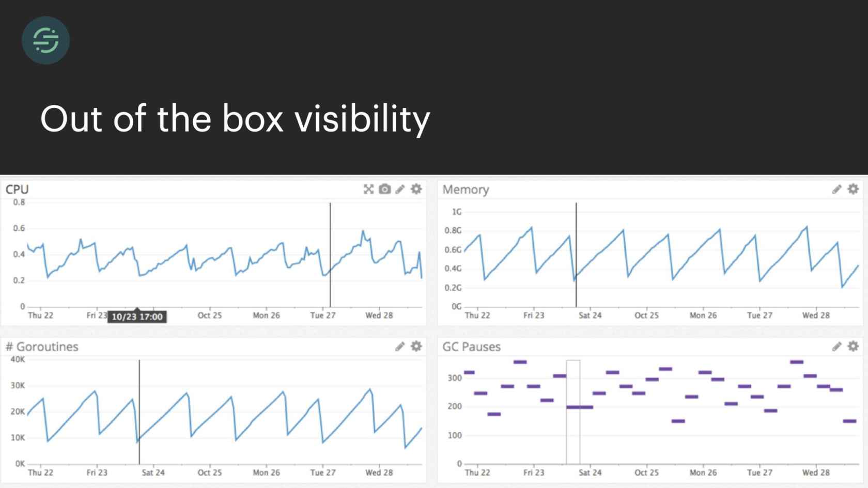This screenshot has width=868, height=488.
Task: Edit the Memory graph with pencil icon
Action: pyautogui.click(x=836, y=190)
